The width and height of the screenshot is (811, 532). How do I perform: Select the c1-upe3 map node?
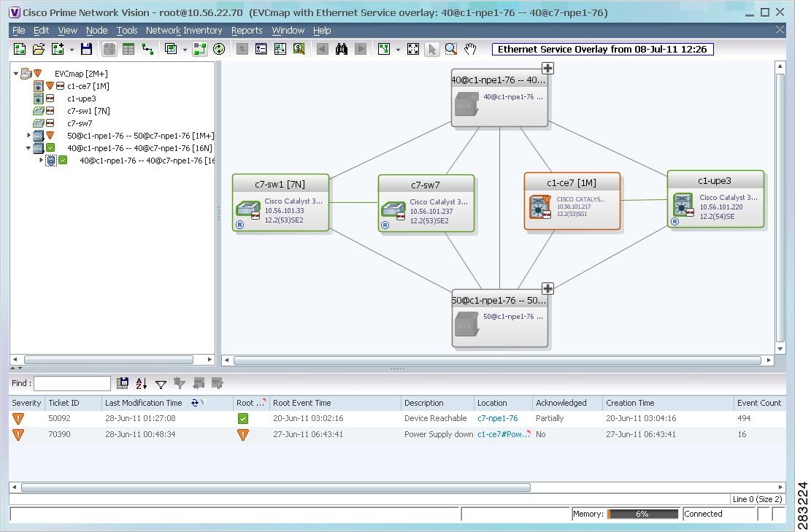(x=715, y=199)
